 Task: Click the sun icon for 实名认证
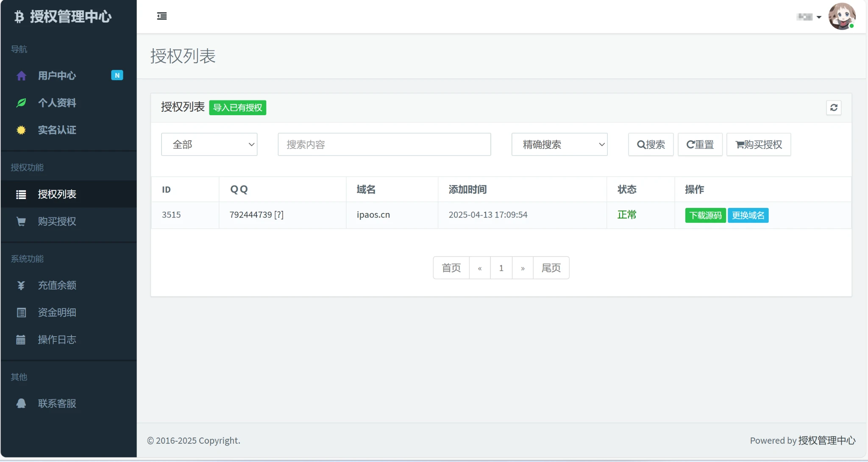[21, 130]
